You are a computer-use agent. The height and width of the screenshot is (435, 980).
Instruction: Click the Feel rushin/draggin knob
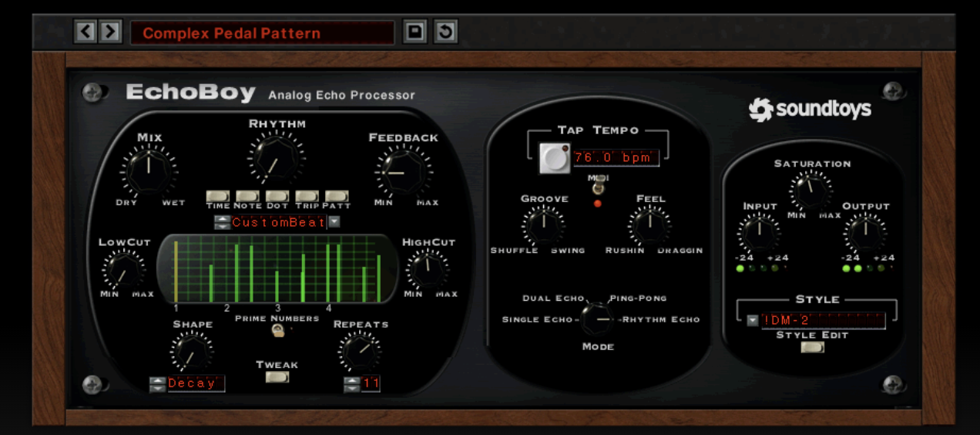point(649,225)
